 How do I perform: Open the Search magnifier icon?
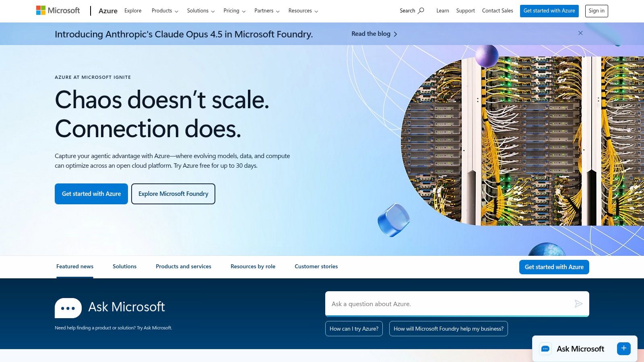[420, 11]
